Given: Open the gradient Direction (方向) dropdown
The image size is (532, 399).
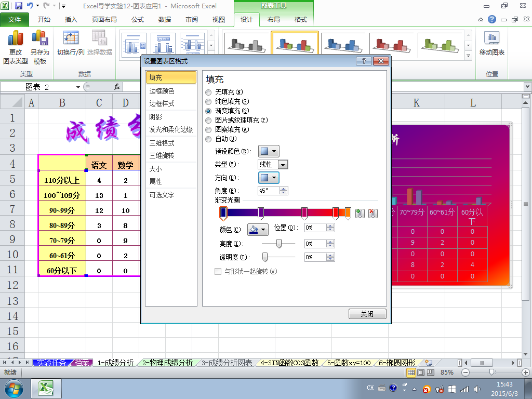Looking at the screenshot, I should [x=269, y=178].
